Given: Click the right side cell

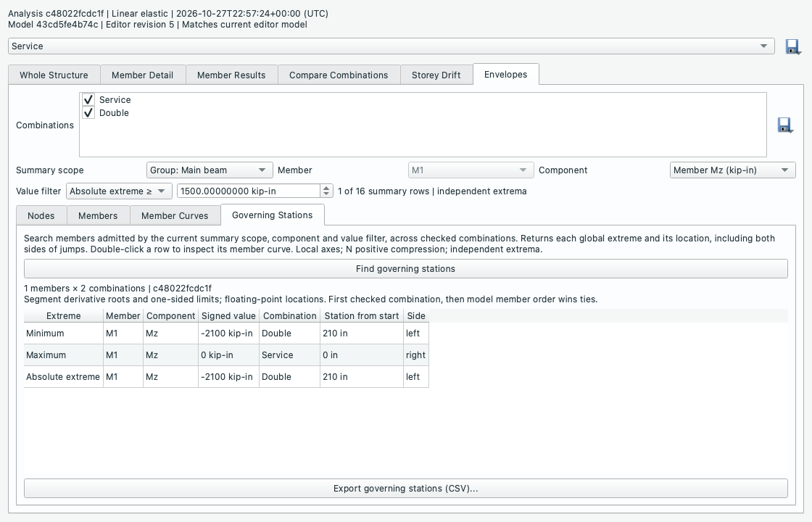Looking at the screenshot, I should pos(416,355).
